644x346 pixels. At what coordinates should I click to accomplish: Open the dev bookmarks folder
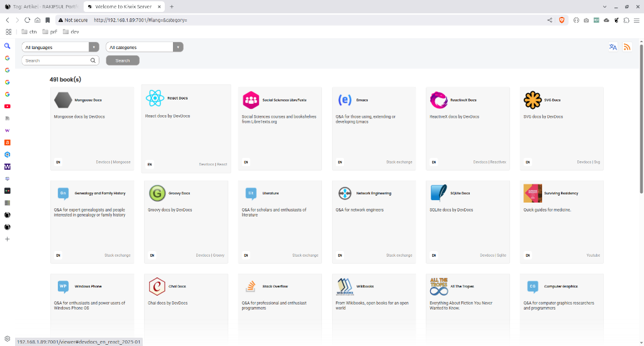click(x=70, y=31)
